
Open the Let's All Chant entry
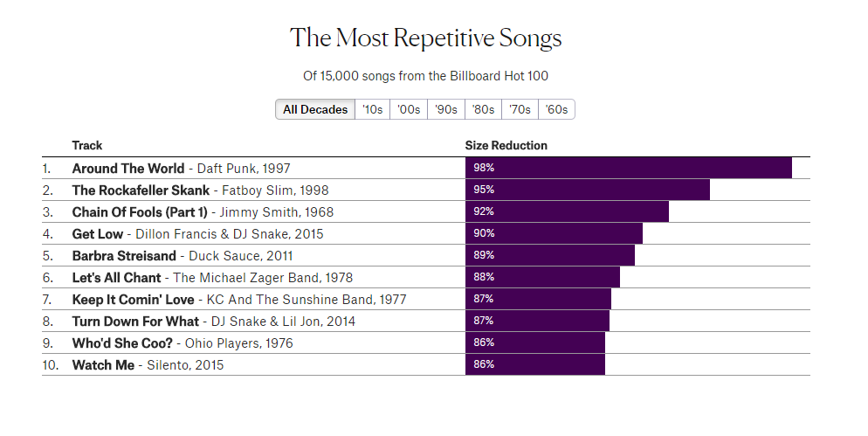pyautogui.click(x=116, y=277)
